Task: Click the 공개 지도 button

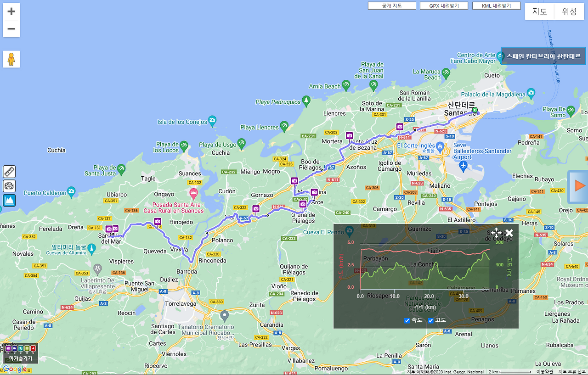Action: [392, 6]
